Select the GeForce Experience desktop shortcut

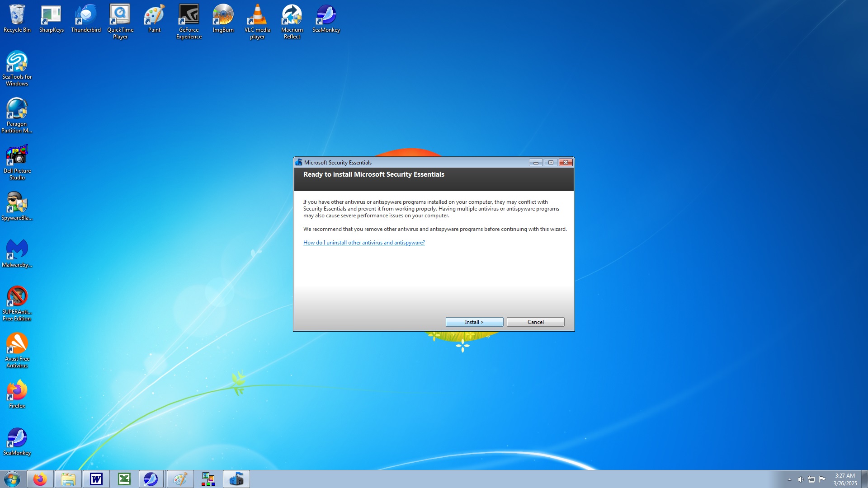point(189,22)
